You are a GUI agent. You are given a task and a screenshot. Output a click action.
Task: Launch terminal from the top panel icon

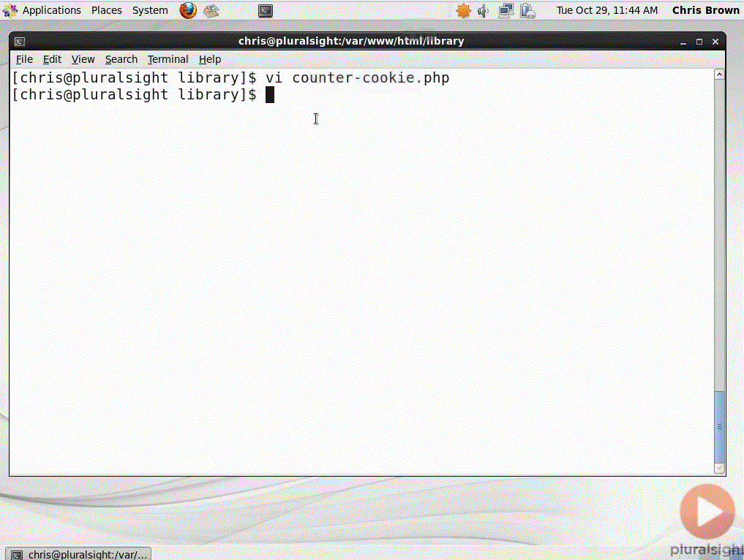tap(266, 10)
